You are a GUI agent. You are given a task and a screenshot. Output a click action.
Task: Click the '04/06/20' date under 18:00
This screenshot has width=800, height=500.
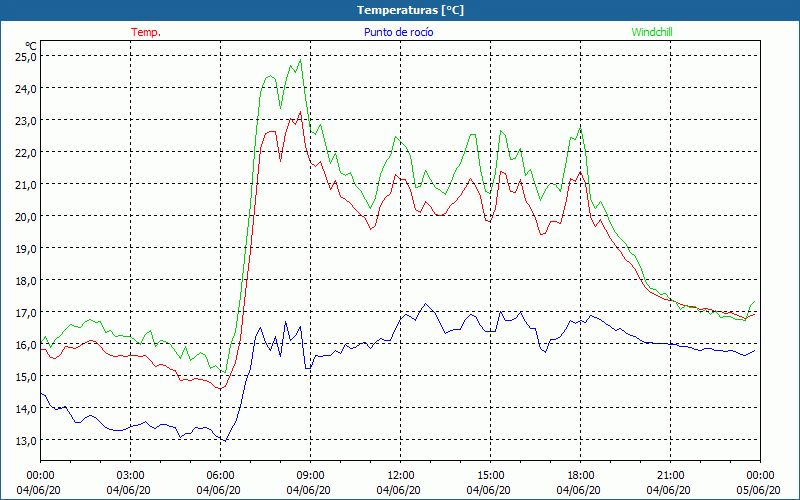pos(579,490)
